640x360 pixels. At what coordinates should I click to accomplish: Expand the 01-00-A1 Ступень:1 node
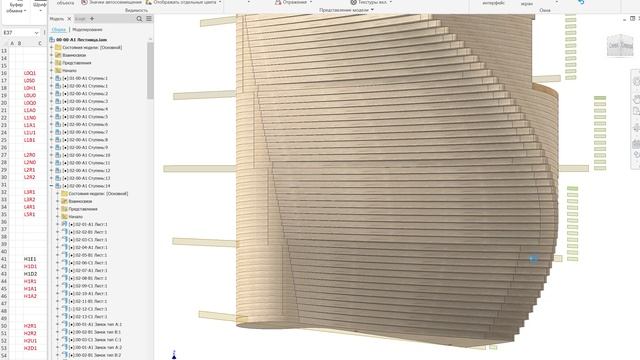click(x=51, y=78)
